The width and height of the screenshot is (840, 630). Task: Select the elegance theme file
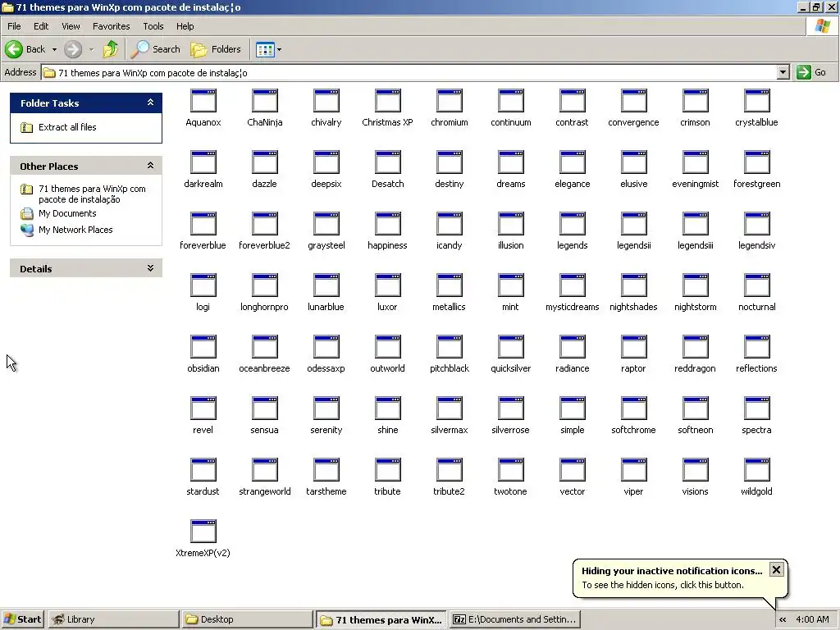pyautogui.click(x=572, y=170)
